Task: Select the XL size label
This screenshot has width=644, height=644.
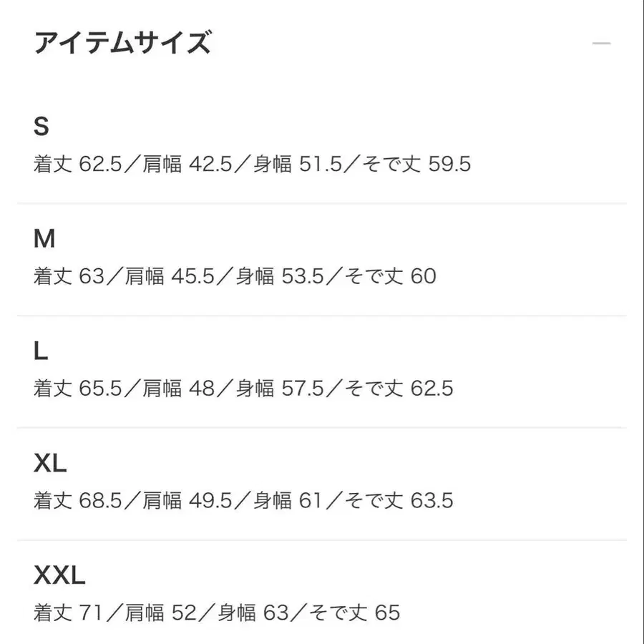Action: click(50, 464)
